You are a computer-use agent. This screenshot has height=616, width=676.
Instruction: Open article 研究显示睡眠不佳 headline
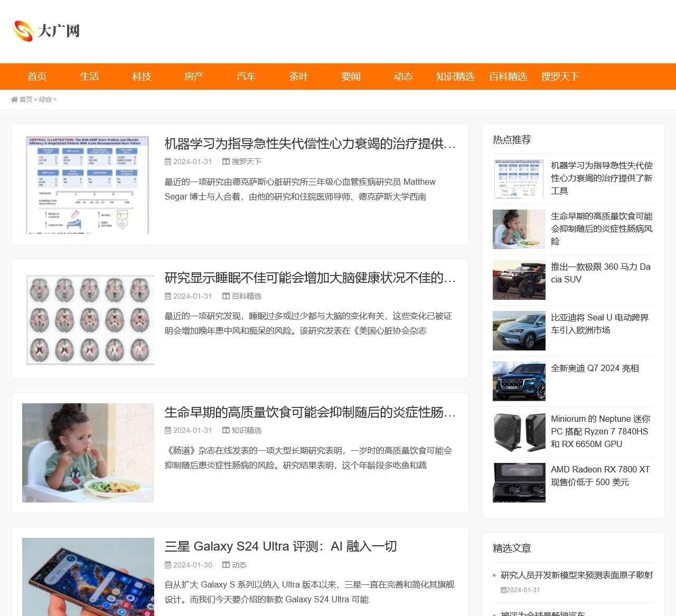(310, 278)
